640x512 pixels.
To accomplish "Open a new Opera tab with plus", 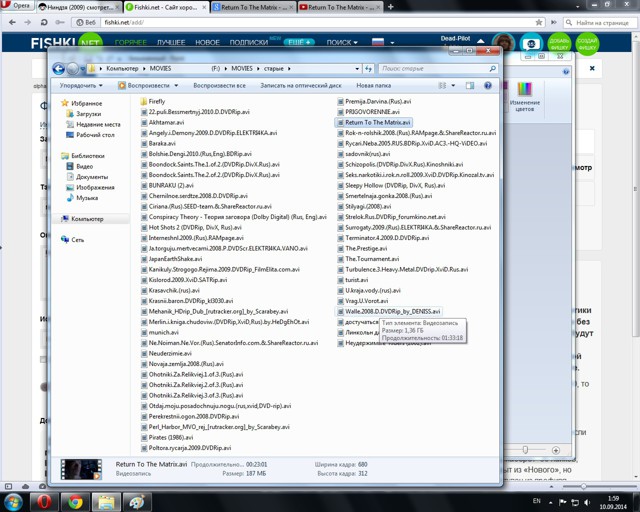I will click(391, 7).
